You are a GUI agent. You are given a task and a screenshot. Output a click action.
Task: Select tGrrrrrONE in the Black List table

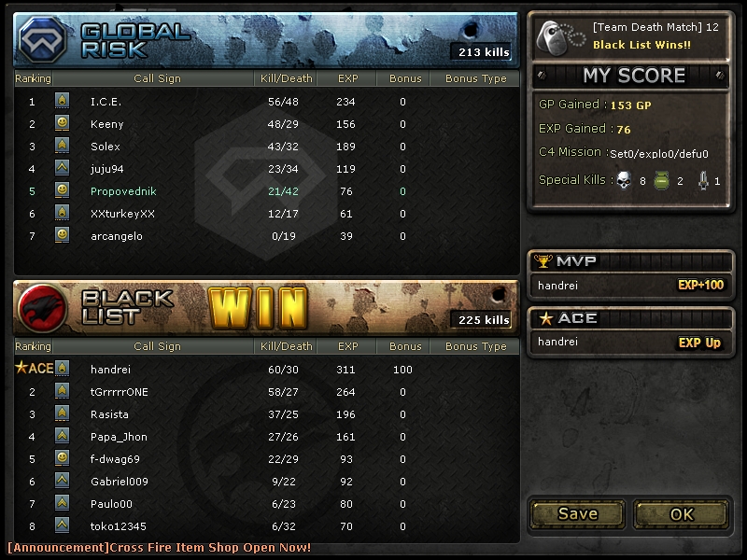pos(267,392)
